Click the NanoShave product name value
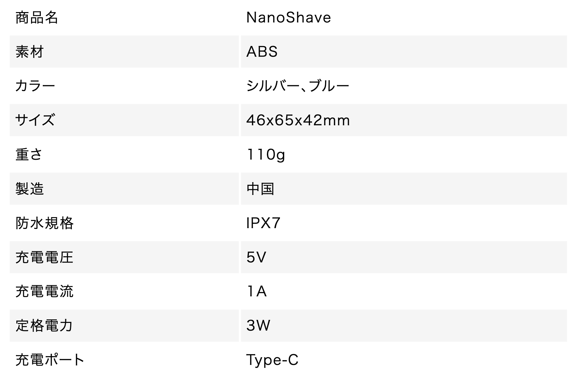The image size is (588, 380). pos(288,17)
